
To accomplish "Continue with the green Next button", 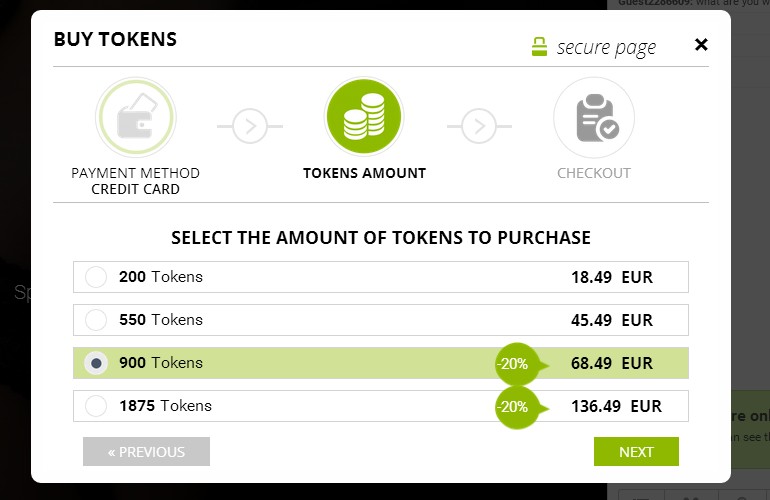I will tap(636, 451).
